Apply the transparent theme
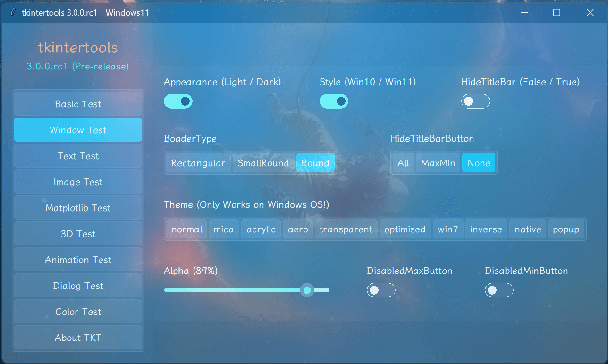608x364 pixels. point(346,229)
